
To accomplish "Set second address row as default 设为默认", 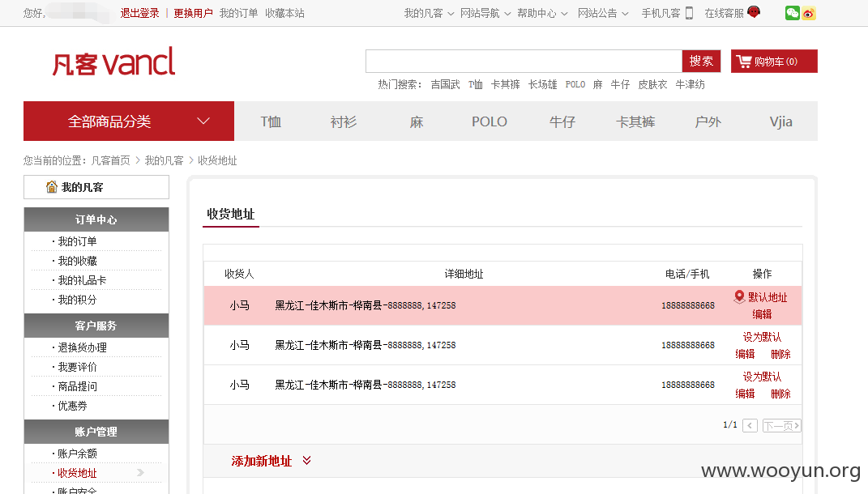I will (x=762, y=337).
